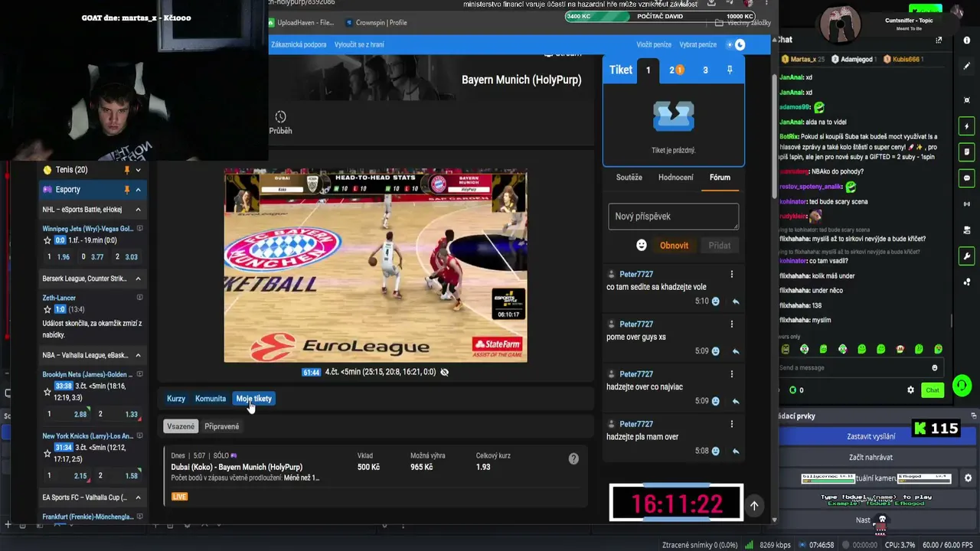Switch to the Kurzy tab
The width and height of the screenshot is (980, 551).
coord(176,399)
